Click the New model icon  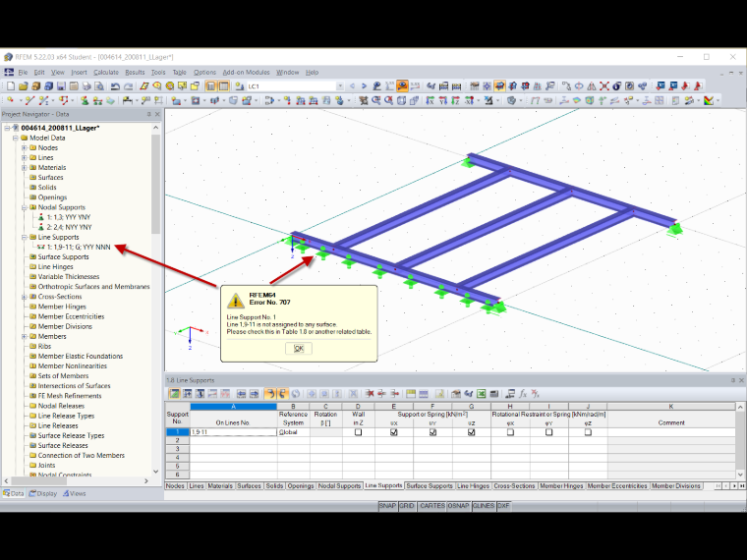11,86
